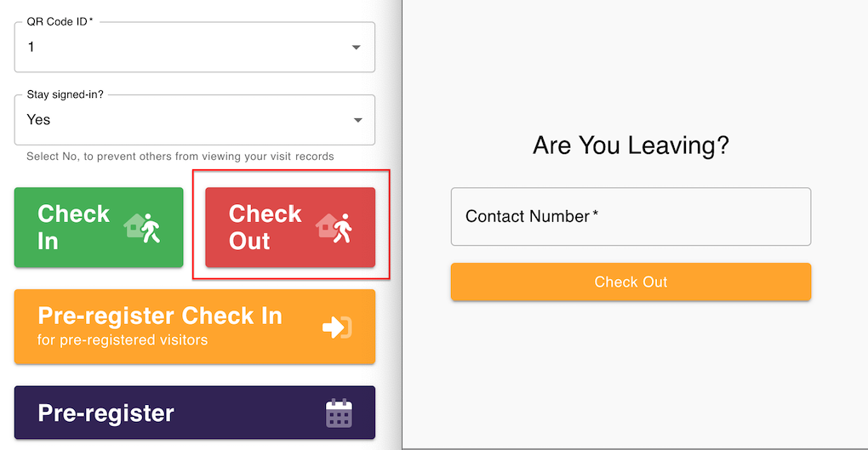Click the 'for pre-registered visitors' subtitle
The height and width of the screenshot is (450, 868).
click(123, 340)
